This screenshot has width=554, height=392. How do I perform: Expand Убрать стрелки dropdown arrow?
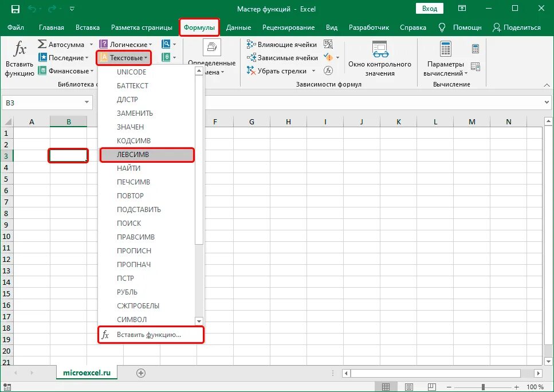coord(313,71)
